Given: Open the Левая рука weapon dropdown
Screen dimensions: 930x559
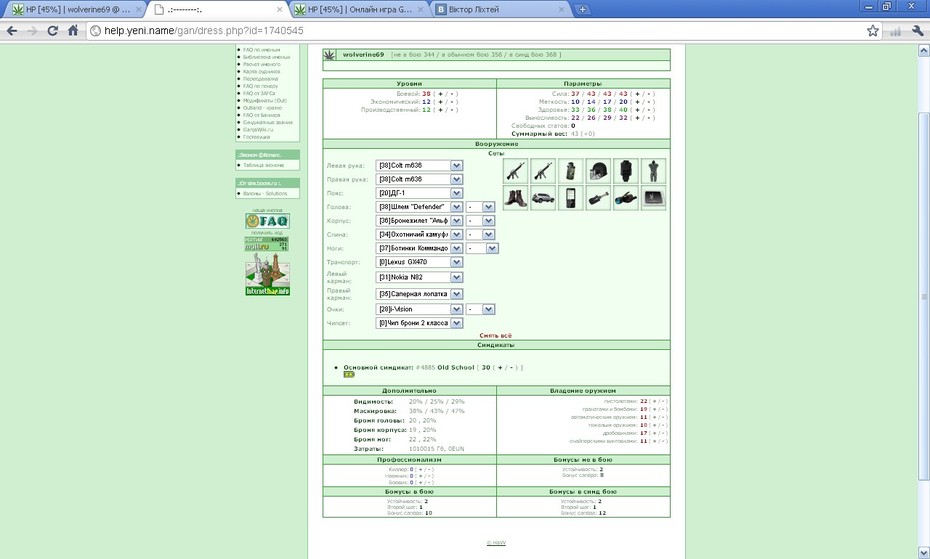Looking at the screenshot, I should 419,166.
